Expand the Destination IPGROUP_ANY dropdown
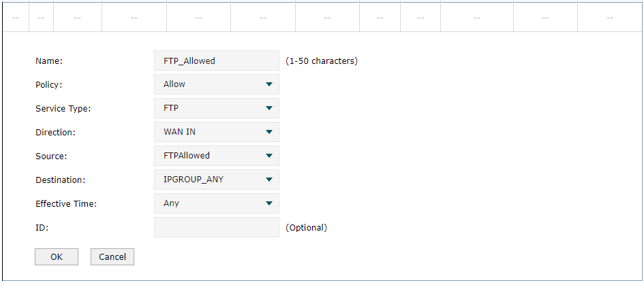Screen dimensions: 644x283 tap(217, 180)
